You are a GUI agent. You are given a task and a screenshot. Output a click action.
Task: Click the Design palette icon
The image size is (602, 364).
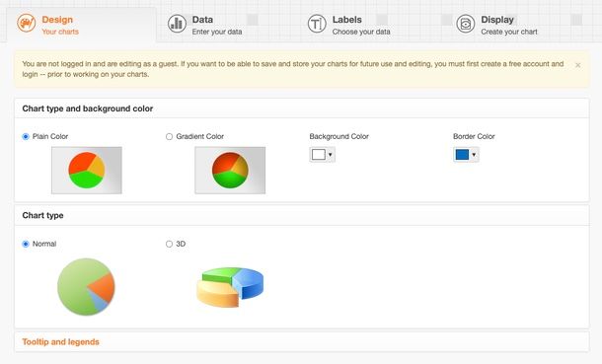27,24
